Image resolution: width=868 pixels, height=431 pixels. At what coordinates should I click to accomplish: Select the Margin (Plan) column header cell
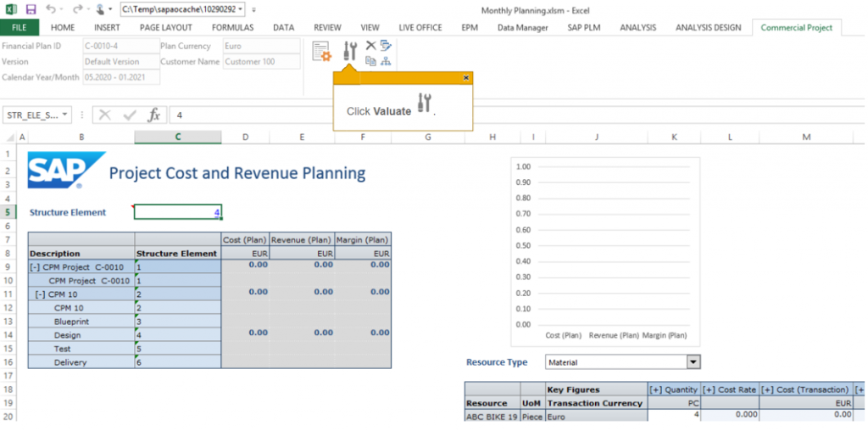pyautogui.click(x=363, y=239)
